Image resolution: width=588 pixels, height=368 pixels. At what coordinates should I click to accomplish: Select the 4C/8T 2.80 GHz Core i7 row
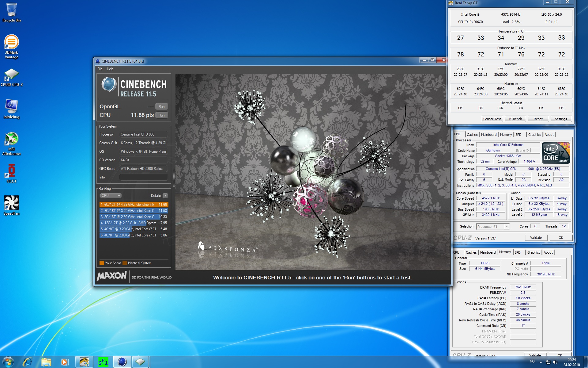click(x=134, y=235)
